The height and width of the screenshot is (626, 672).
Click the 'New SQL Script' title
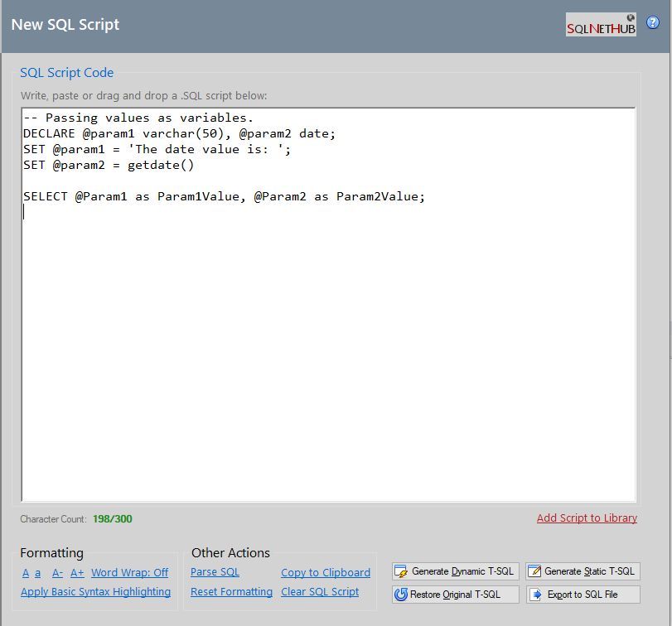click(x=65, y=24)
